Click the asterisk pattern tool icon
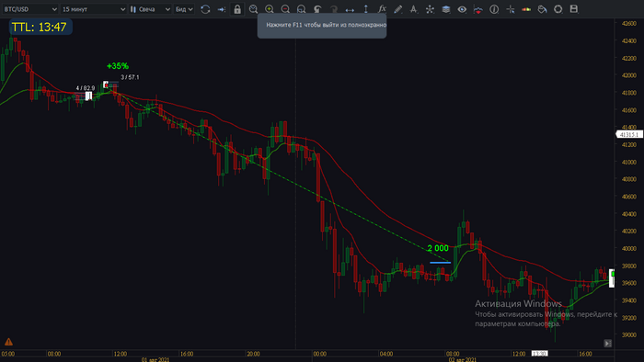This screenshot has height=362, width=644. click(430, 9)
